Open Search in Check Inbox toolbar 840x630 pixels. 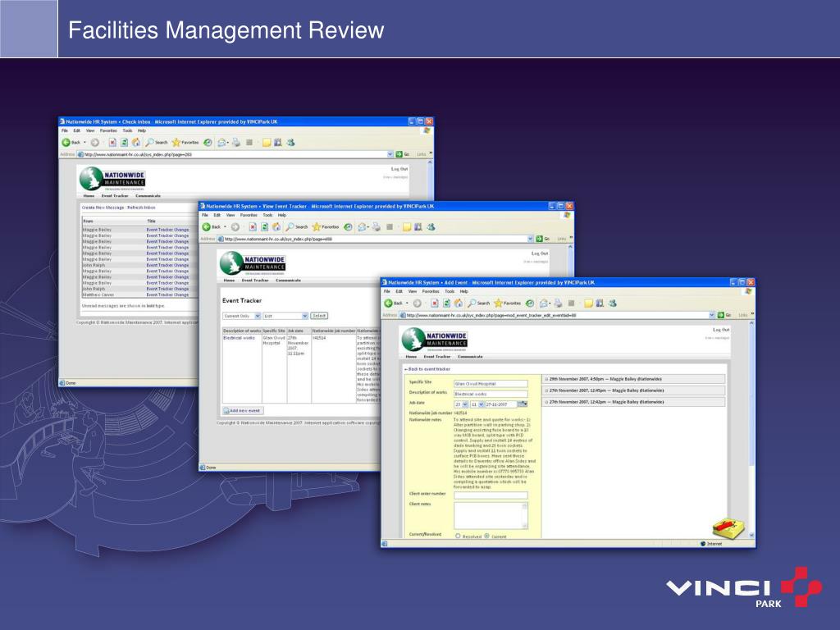(157, 143)
